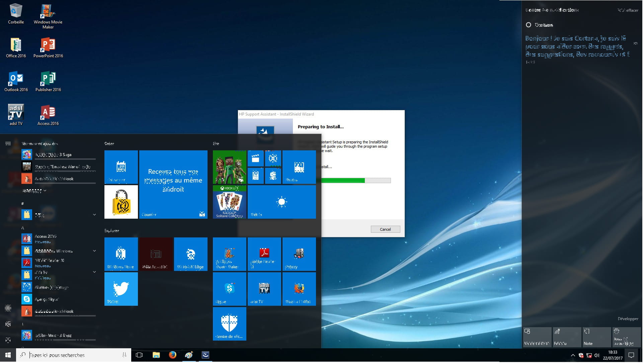Expand the folder under the # heading

click(94, 215)
